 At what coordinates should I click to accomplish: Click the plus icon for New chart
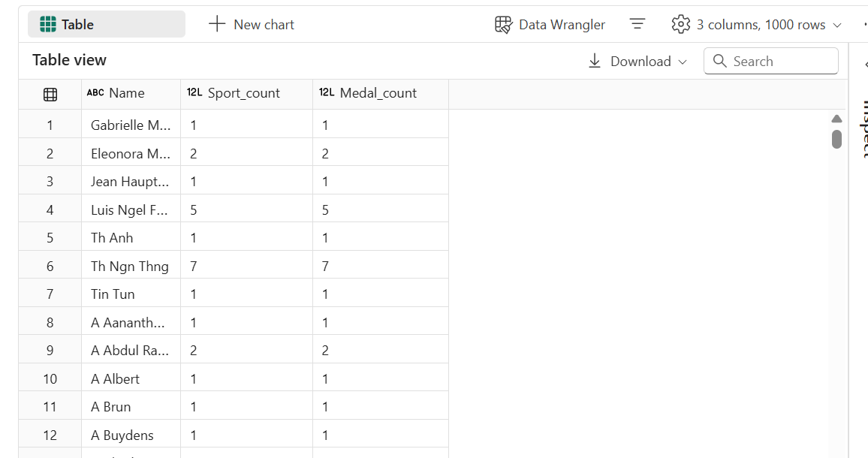tap(217, 25)
